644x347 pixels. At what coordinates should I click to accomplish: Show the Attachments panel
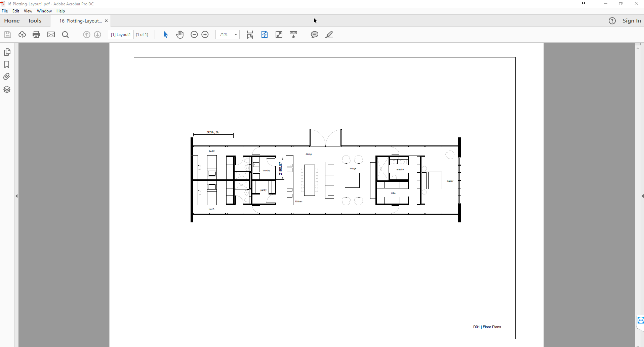point(7,76)
